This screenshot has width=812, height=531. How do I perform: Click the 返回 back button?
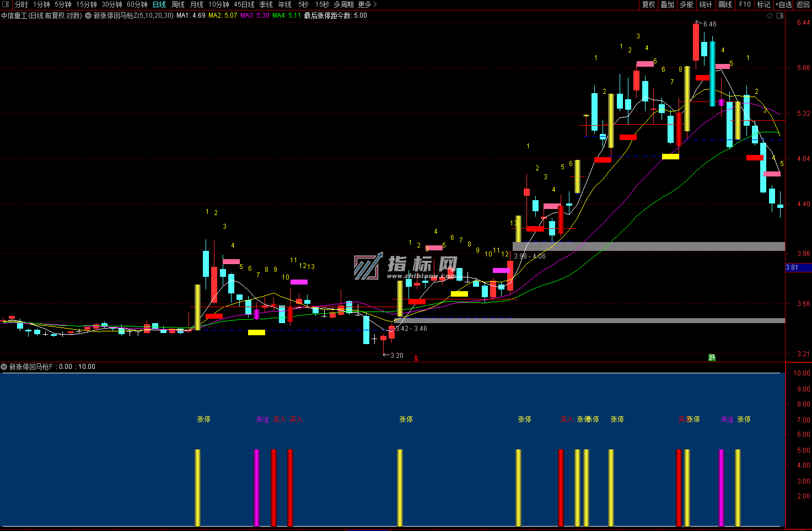tap(803, 4)
